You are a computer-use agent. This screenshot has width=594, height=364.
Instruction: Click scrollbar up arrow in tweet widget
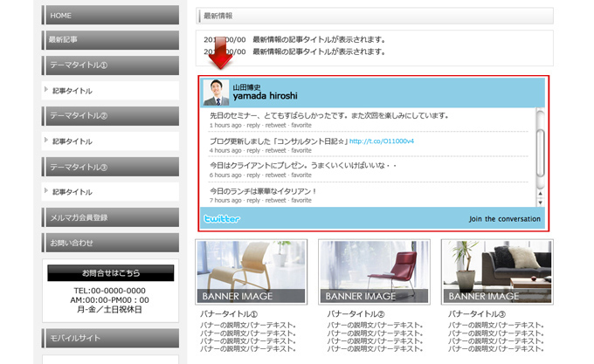540,192
